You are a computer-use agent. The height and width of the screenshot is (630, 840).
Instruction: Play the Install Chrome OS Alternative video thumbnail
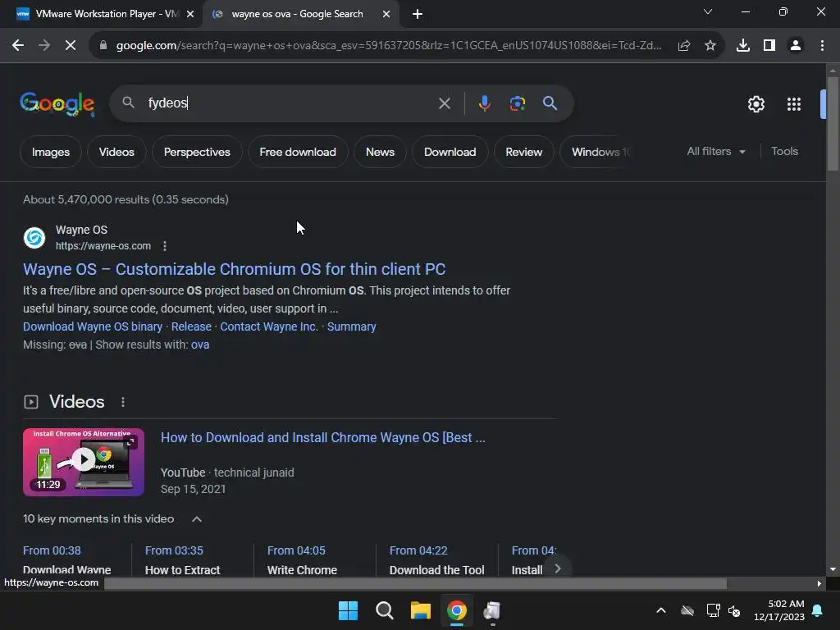coord(84,462)
